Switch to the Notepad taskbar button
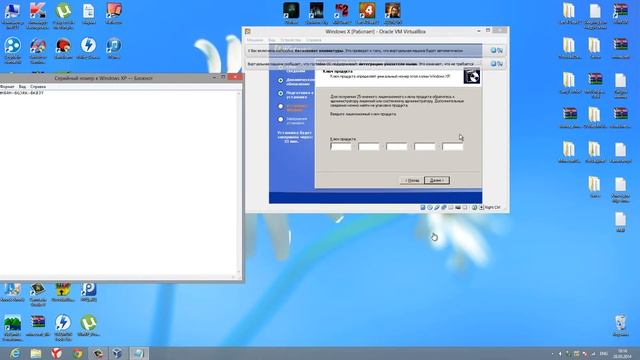The width and height of the screenshot is (640, 360). 139,353
